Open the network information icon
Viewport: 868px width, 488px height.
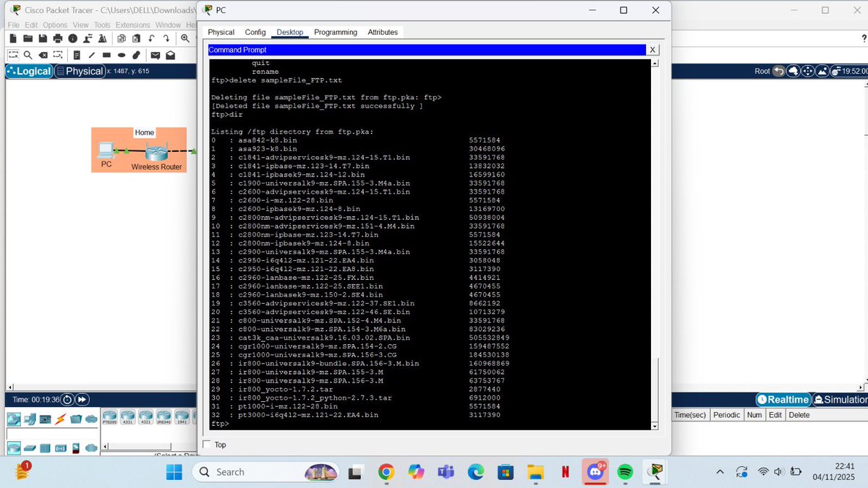[x=73, y=38]
